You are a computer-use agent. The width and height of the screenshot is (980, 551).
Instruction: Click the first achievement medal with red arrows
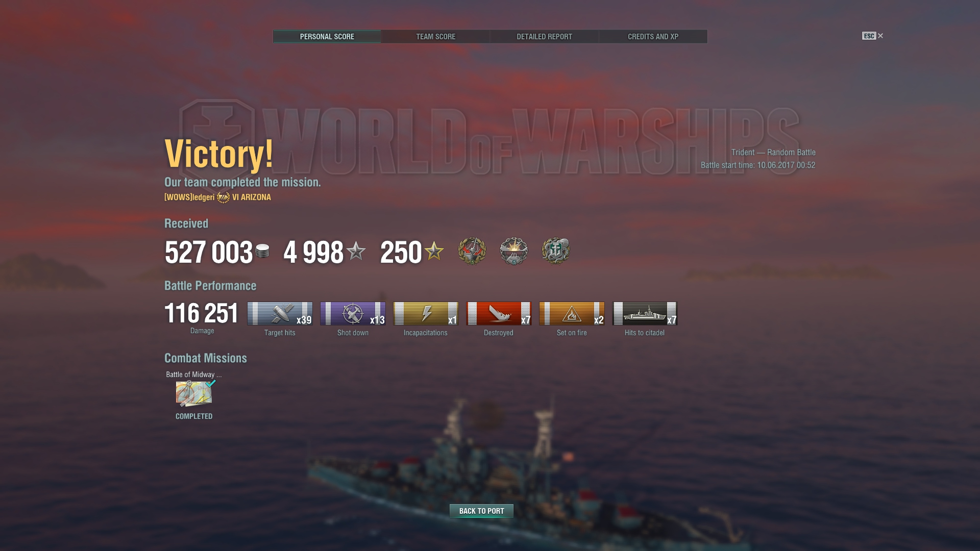[472, 251]
